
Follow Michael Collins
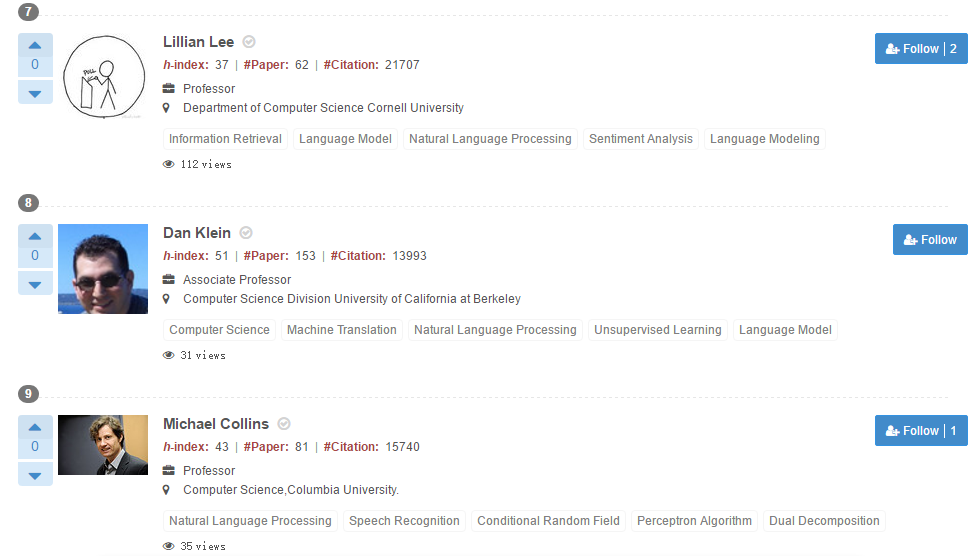pos(920,431)
